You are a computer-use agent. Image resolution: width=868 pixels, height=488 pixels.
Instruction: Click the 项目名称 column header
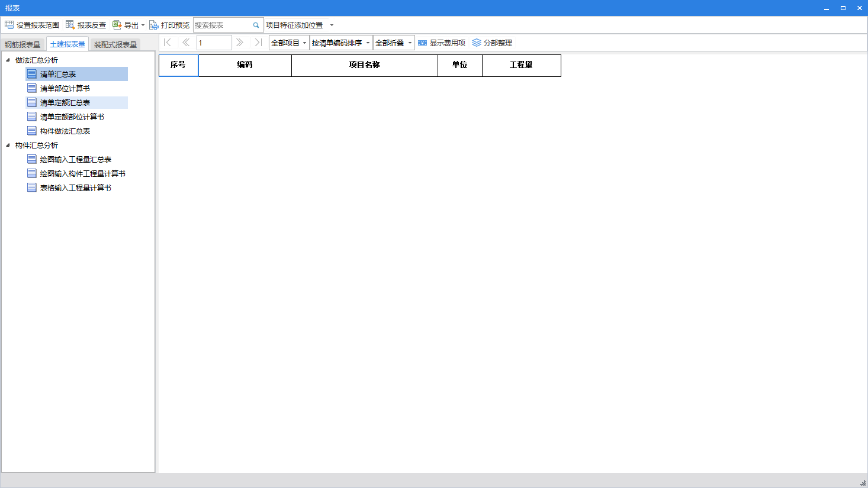pyautogui.click(x=365, y=65)
